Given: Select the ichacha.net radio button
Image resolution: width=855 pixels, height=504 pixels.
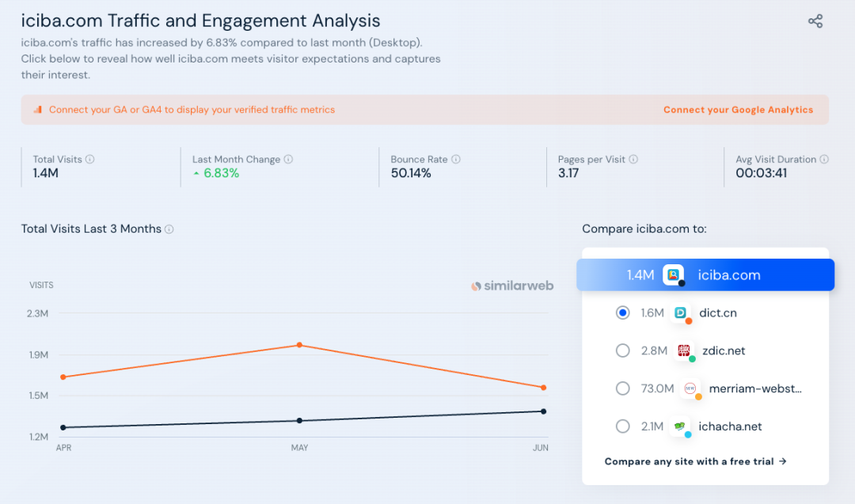Looking at the screenshot, I should [x=623, y=426].
